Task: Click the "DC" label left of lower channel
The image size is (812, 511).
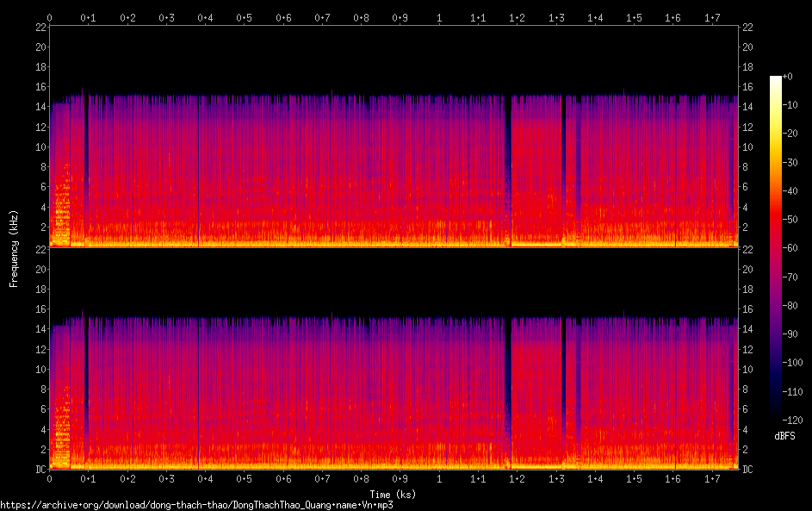Action: 41,469
